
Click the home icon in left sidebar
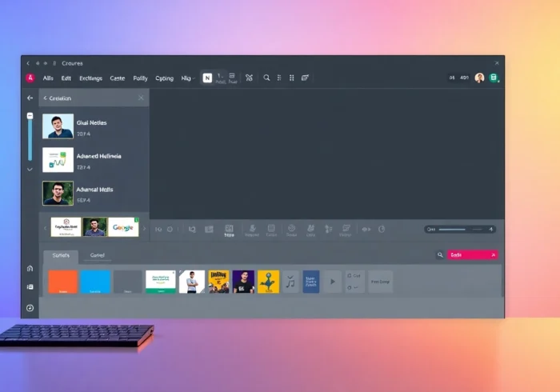30,269
